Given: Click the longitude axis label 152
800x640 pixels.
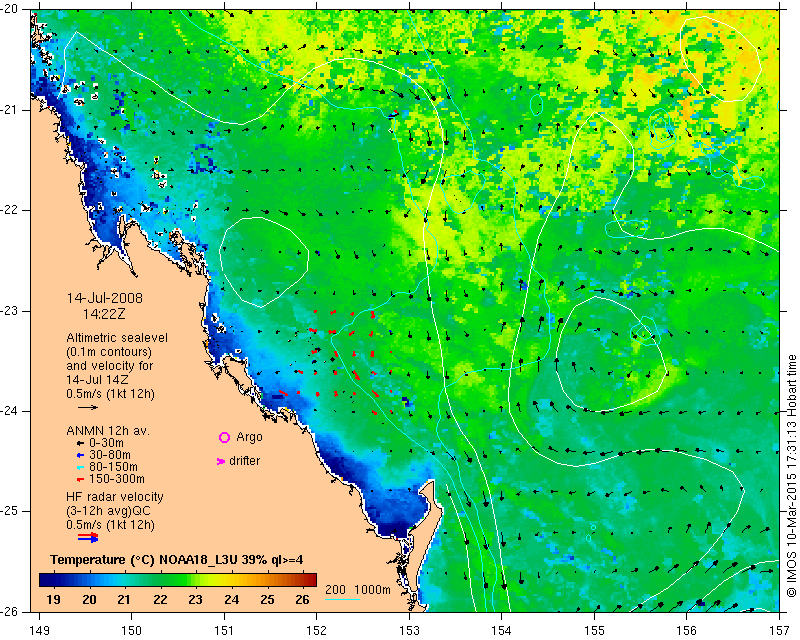Looking at the screenshot, I should 317,631.
